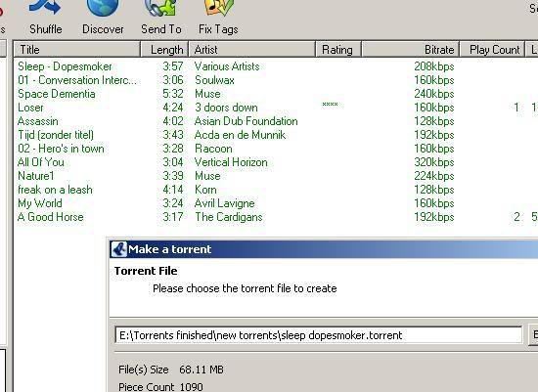Click the 208kbps bitrate cell
Screen dimensions: 538x392
coord(434,66)
